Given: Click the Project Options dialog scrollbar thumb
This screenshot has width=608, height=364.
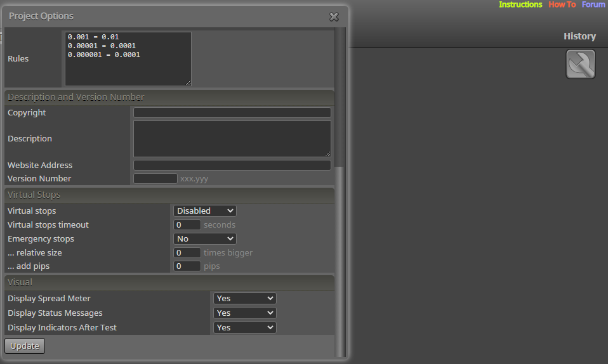Looking at the screenshot, I should [340, 261].
